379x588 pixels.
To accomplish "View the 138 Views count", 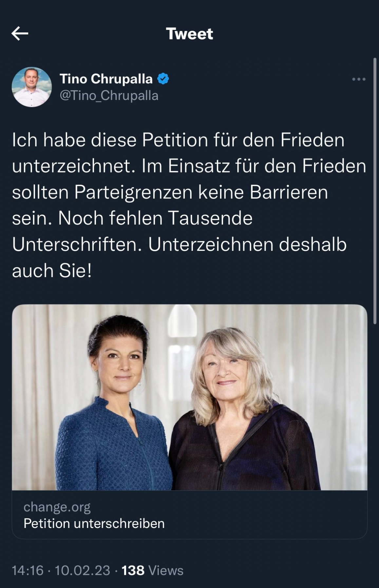I will pyautogui.click(x=152, y=570).
